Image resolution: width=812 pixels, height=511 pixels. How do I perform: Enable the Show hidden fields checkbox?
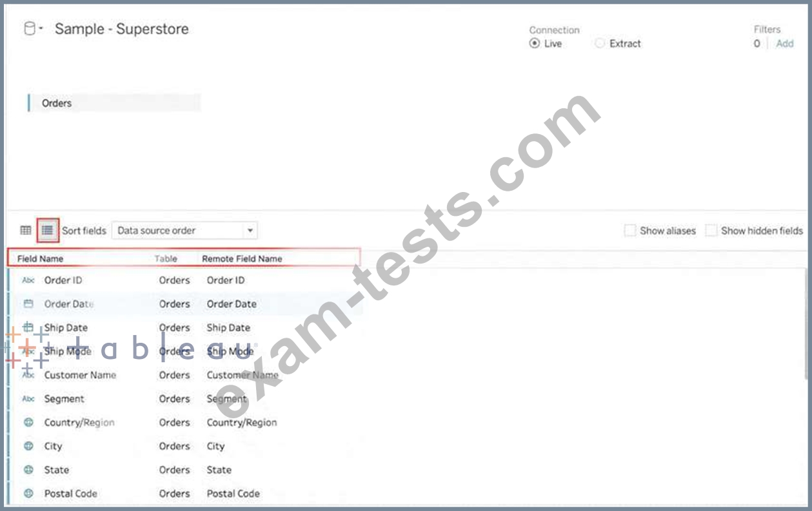coord(711,231)
